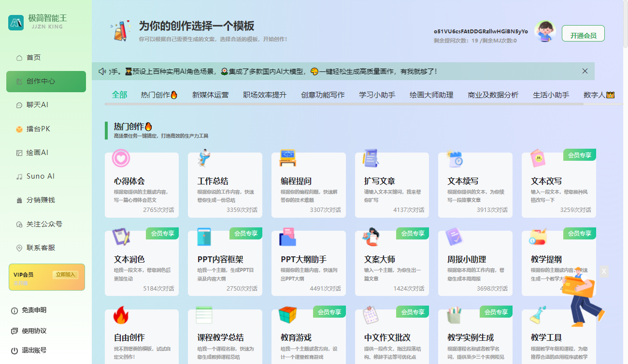The image size is (628, 364).
Task: Select the 全部 tab
Action: (x=119, y=95)
